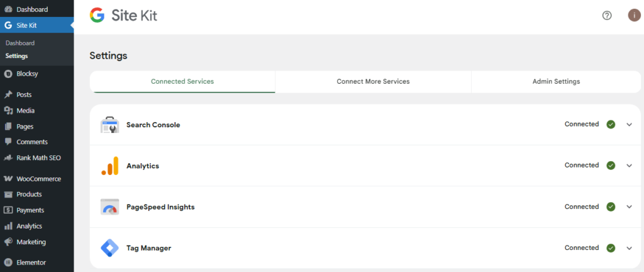Viewport: 644px width, 272px height.
Task: Click the Posts pushpin icon
Action: point(8,94)
